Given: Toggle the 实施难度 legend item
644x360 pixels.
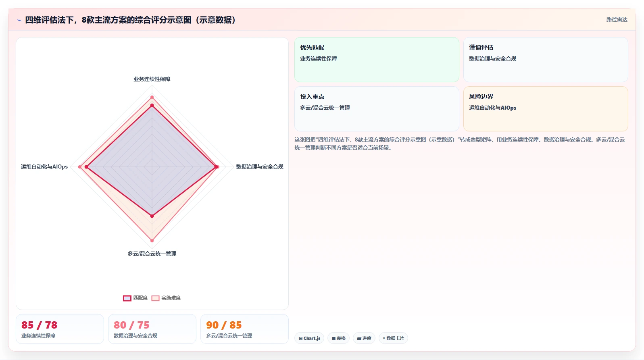Looking at the screenshot, I should click(166, 298).
